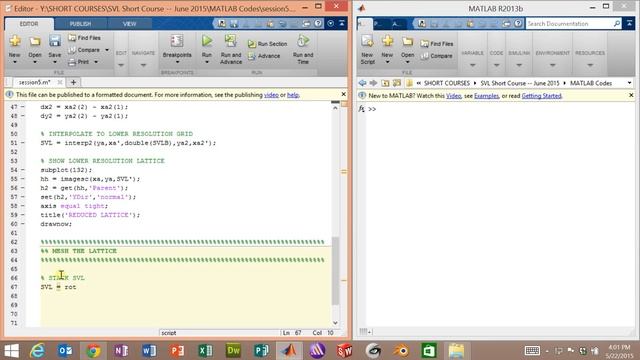The width and height of the screenshot is (640, 360).
Task: Close the session5.m tab
Action: click(x=60, y=82)
